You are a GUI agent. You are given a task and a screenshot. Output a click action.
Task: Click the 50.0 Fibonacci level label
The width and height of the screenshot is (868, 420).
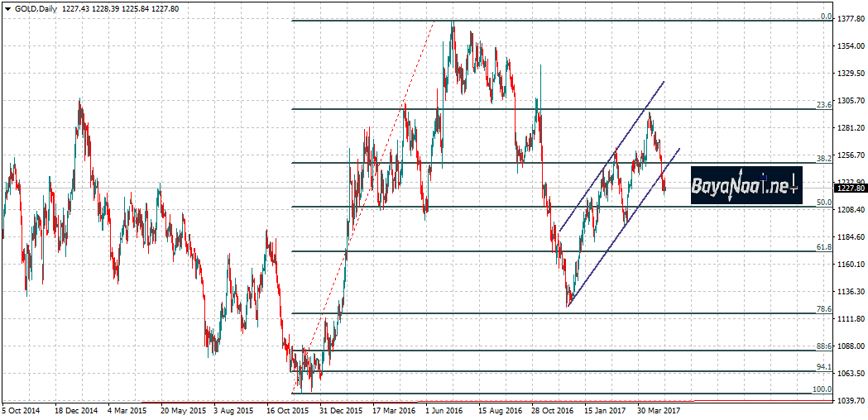coord(823,203)
